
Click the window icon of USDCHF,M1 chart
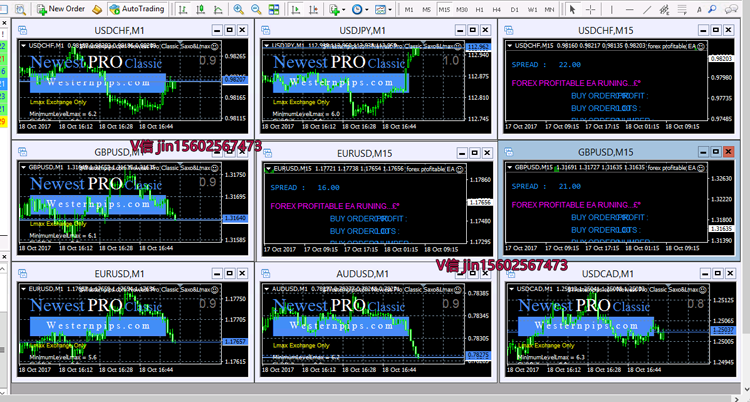click(22, 30)
